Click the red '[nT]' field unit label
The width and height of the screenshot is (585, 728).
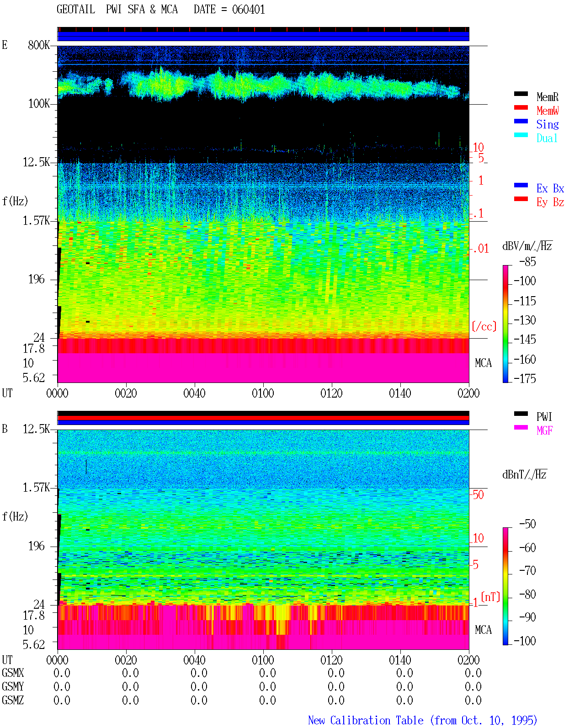pyautogui.click(x=490, y=597)
